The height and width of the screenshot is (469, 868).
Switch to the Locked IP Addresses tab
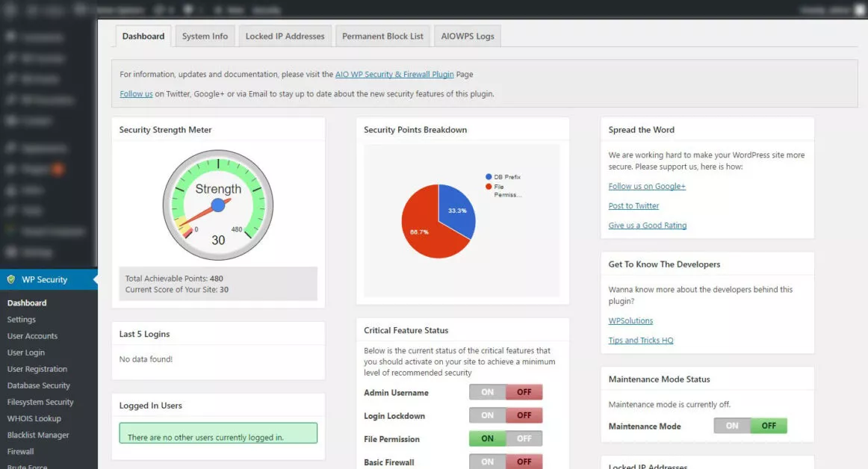(x=285, y=36)
